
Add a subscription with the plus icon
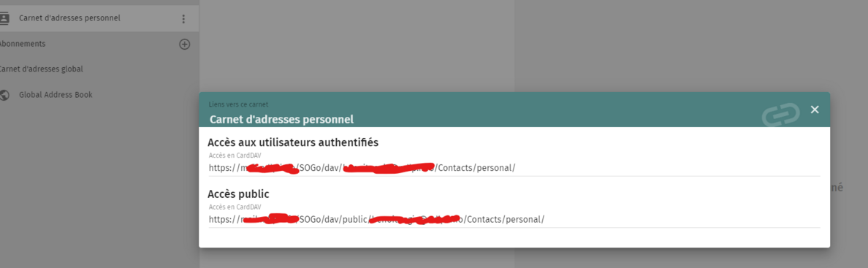coord(185,45)
